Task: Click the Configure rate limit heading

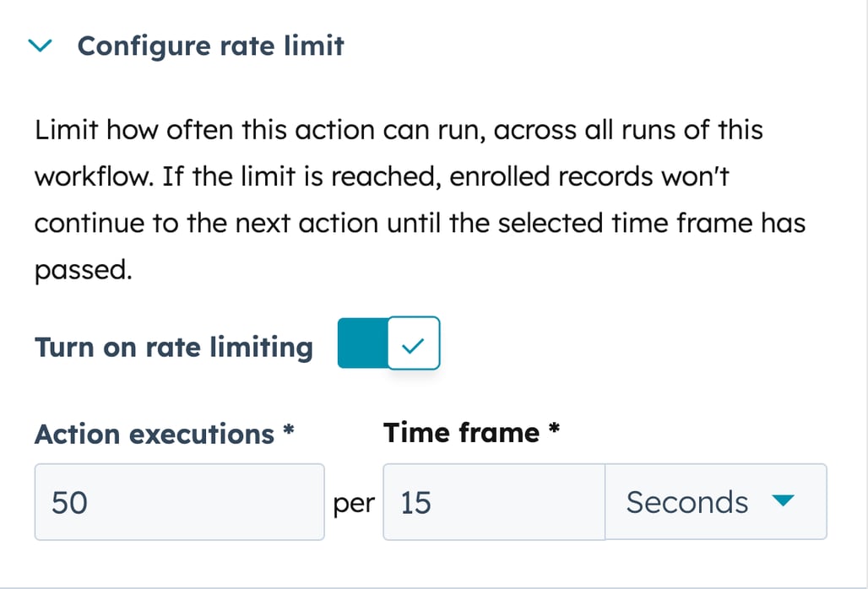Action: 210,46
